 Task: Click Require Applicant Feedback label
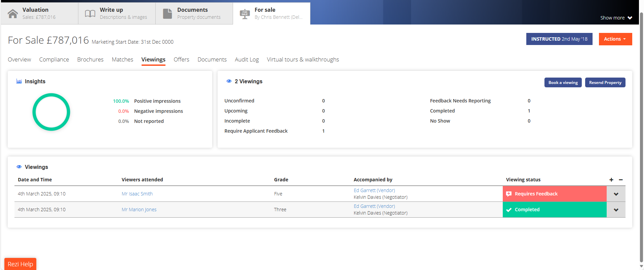[256, 131]
